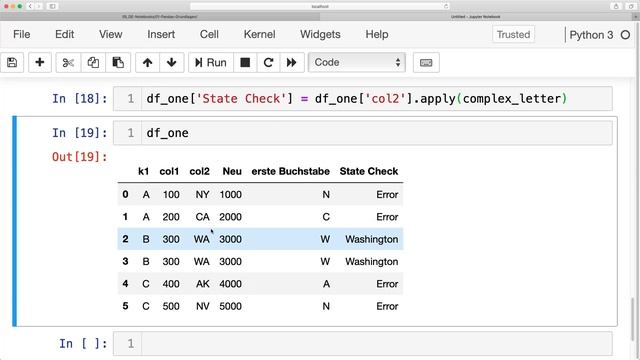This screenshot has height=360, width=640.
Task: Click the '5000' value in row 5
Action: pos(231,307)
